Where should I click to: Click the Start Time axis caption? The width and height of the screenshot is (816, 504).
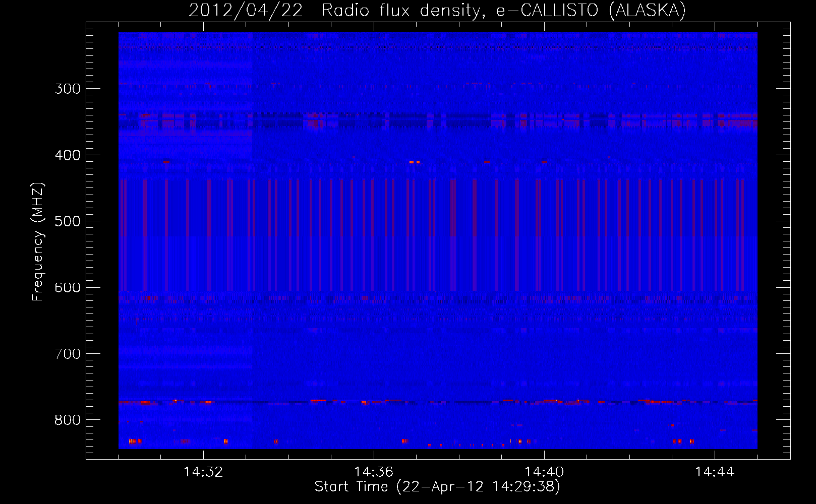(x=437, y=487)
